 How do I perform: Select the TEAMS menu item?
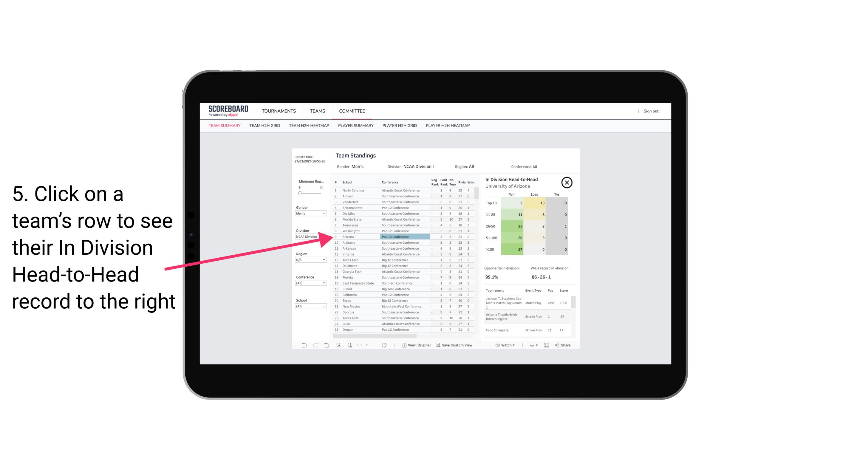click(x=317, y=110)
